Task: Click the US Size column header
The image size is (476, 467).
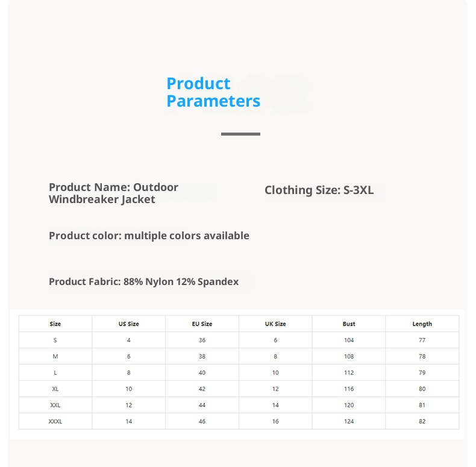Action: click(129, 324)
